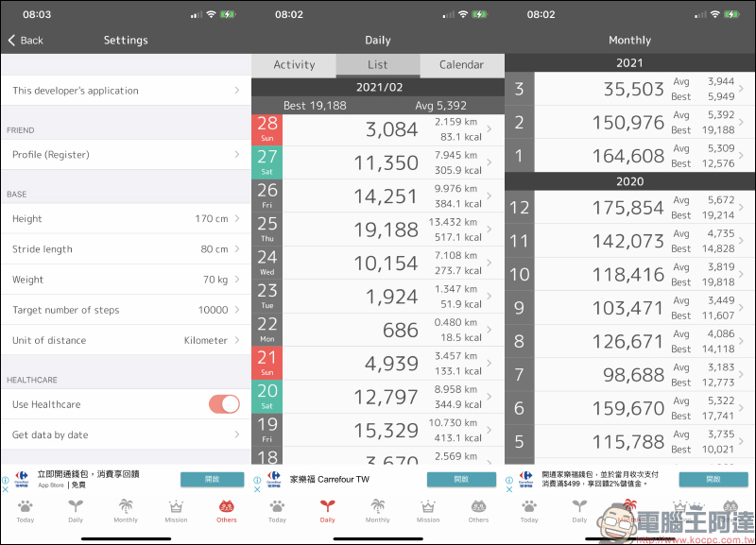Edit Height 170 cm setting
756x545 pixels.
[126, 218]
